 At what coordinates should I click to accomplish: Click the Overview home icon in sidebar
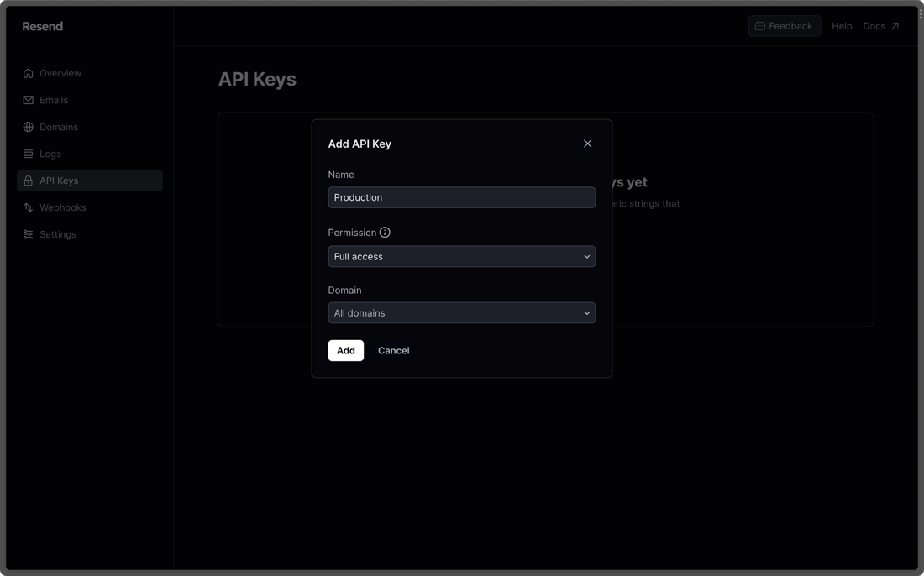point(28,73)
